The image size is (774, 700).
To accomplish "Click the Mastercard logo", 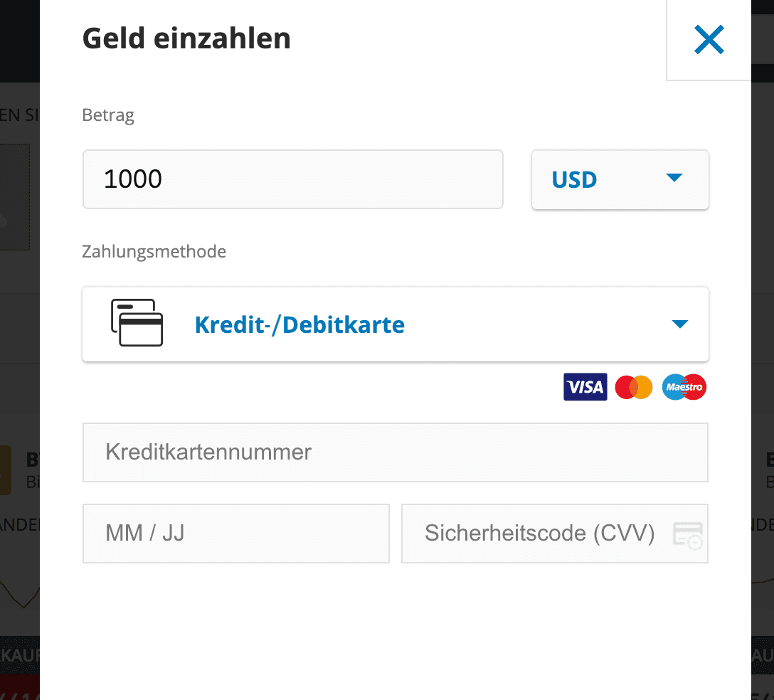I will [x=633, y=387].
